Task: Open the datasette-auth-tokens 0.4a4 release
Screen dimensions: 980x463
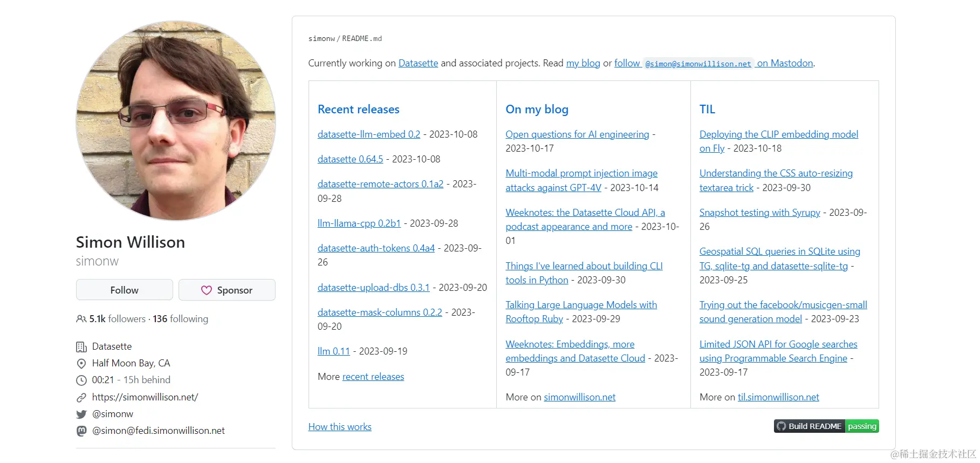Action: pyautogui.click(x=376, y=248)
